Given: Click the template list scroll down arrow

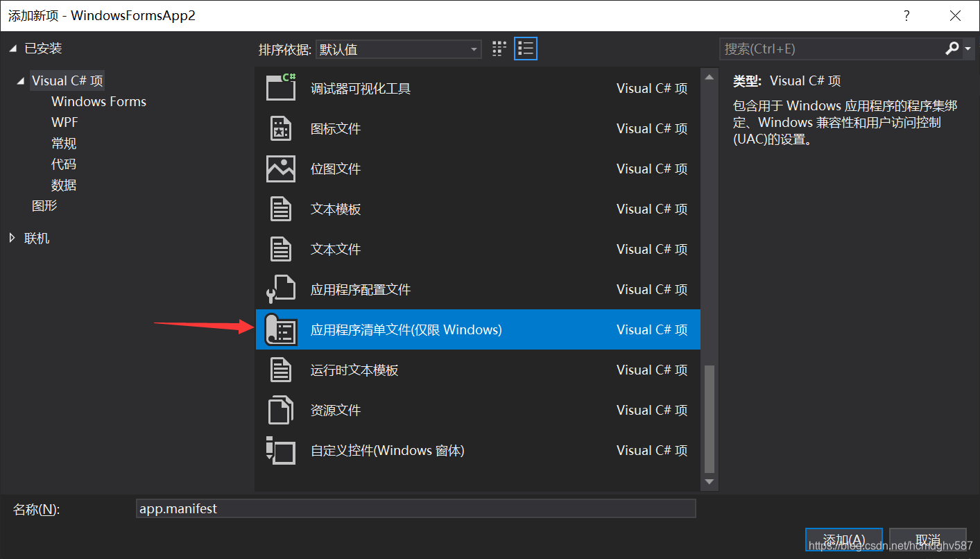Looking at the screenshot, I should 709,481.
